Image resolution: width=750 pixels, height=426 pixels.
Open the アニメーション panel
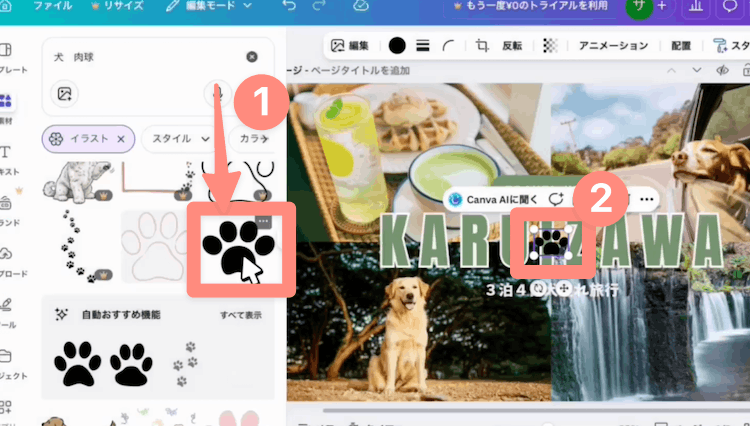[x=614, y=45]
